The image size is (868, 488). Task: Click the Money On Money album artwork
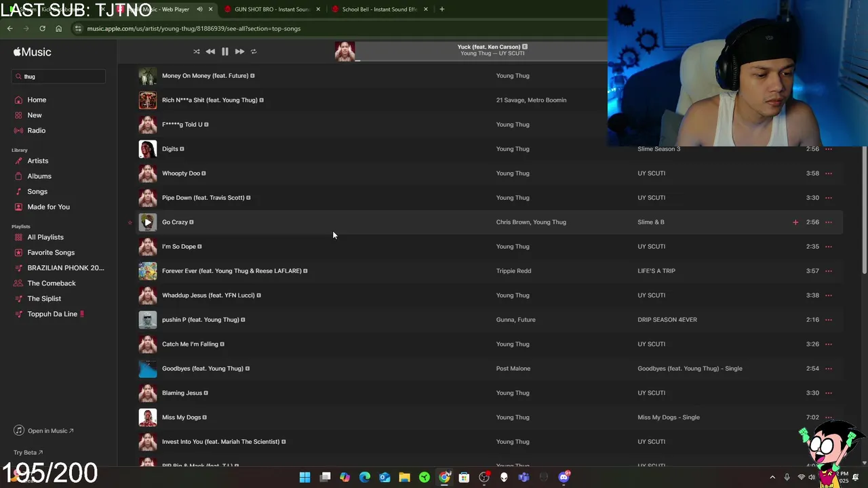[x=148, y=76]
